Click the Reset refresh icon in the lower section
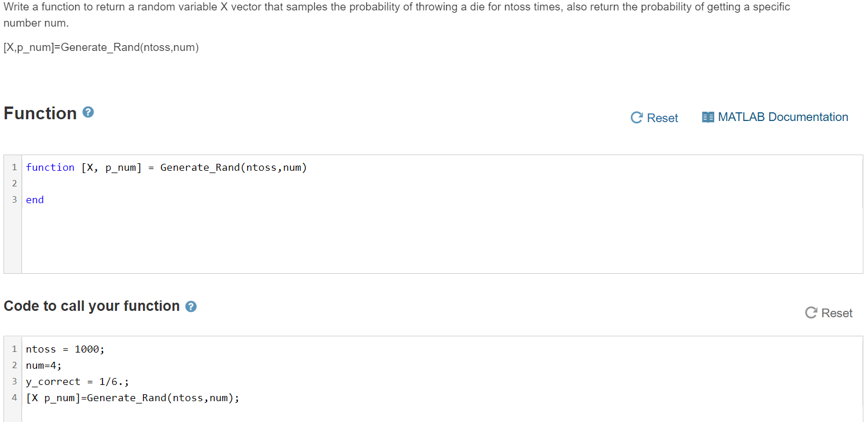868x422 pixels. (810, 312)
